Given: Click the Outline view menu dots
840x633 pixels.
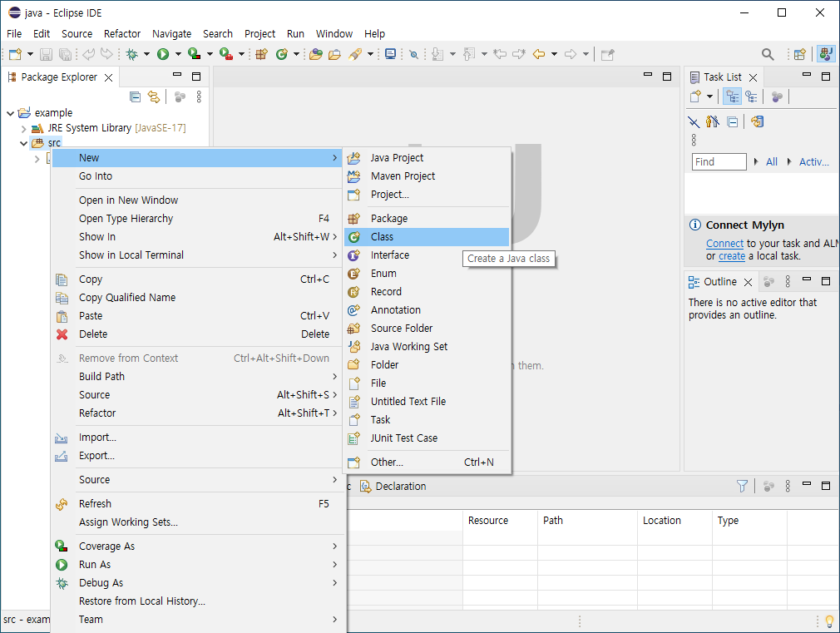Looking at the screenshot, I should point(788,281).
